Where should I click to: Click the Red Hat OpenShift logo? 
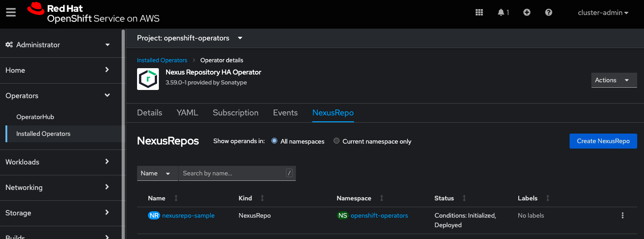point(93,14)
